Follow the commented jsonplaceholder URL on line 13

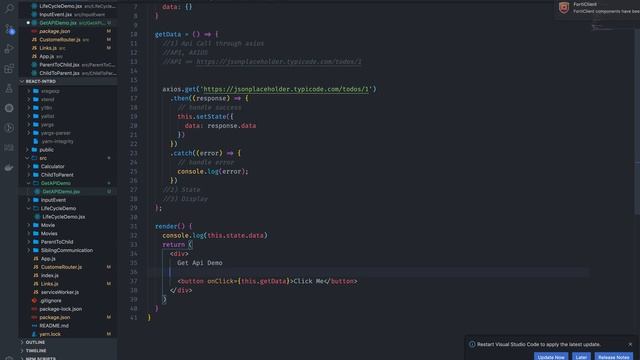[x=279, y=62]
